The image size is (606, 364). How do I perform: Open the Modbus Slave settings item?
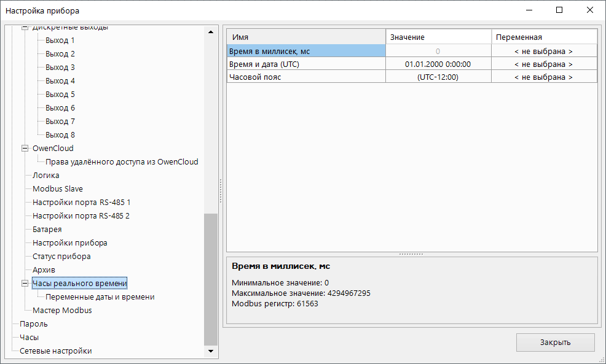[57, 189]
